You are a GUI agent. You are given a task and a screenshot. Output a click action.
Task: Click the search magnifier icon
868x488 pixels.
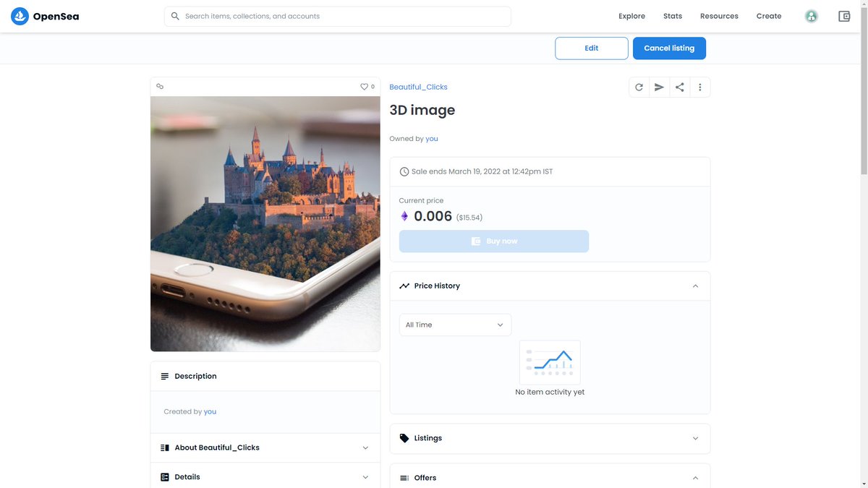point(175,16)
